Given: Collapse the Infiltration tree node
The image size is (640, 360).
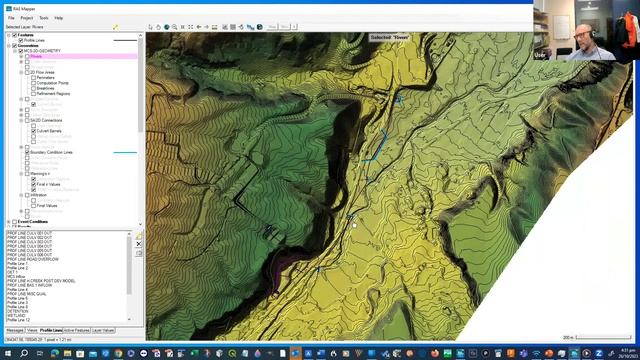Looking at the screenshot, I should pos(21,195).
